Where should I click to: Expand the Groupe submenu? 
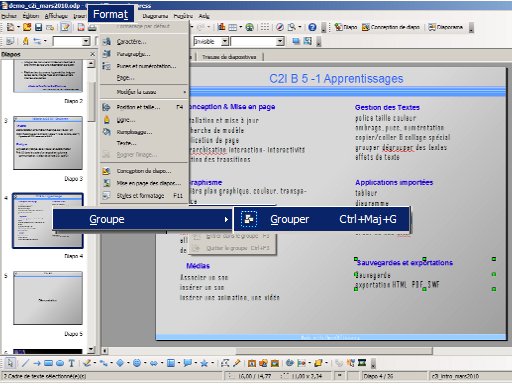tap(142, 219)
